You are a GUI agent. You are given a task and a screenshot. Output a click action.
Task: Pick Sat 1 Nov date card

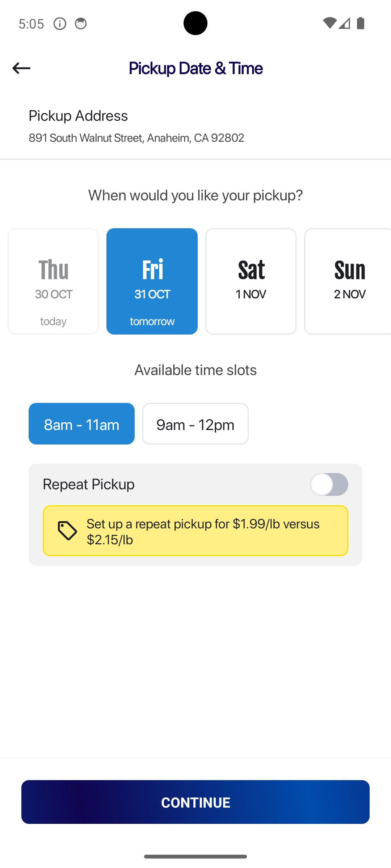tap(251, 281)
